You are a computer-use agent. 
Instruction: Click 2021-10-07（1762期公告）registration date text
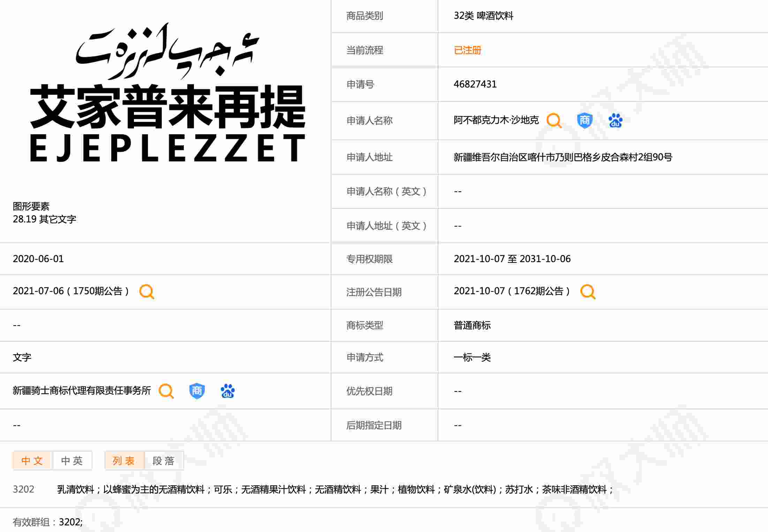pos(512,291)
